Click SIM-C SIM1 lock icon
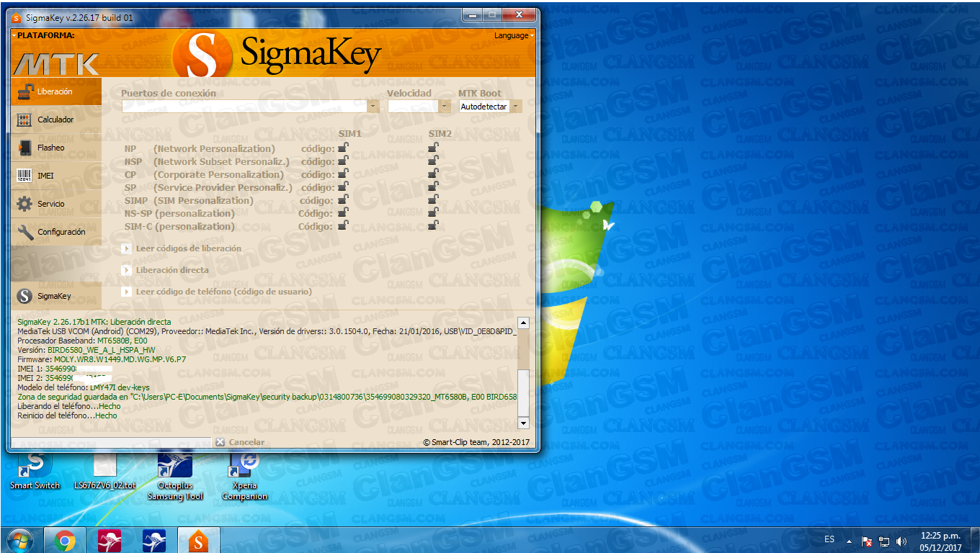Image resolution: width=980 pixels, height=553 pixels. click(x=344, y=226)
